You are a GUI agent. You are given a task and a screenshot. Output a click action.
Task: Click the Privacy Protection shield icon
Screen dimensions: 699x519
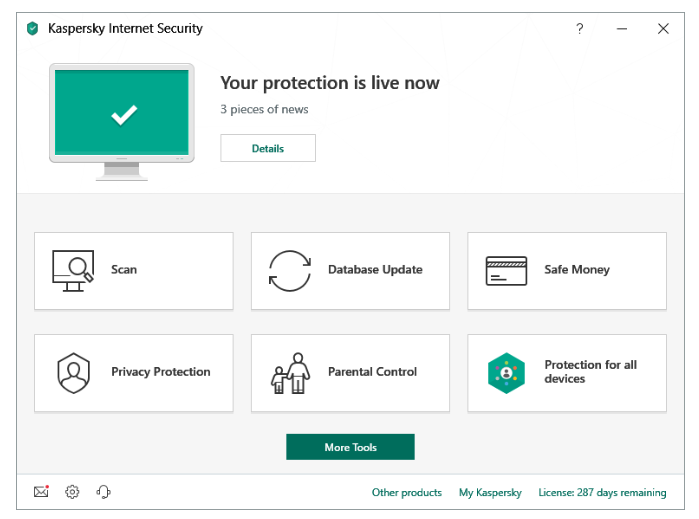pos(73,372)
